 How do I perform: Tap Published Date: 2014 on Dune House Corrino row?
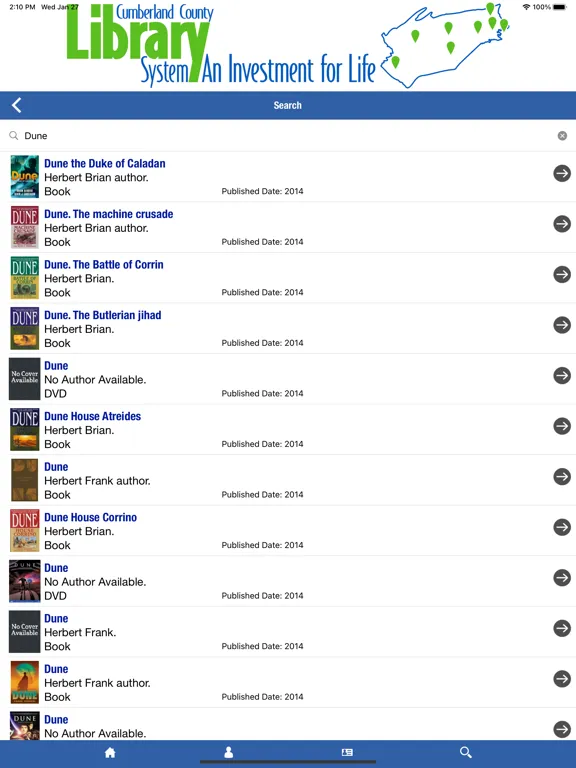[x=262, y=545]
